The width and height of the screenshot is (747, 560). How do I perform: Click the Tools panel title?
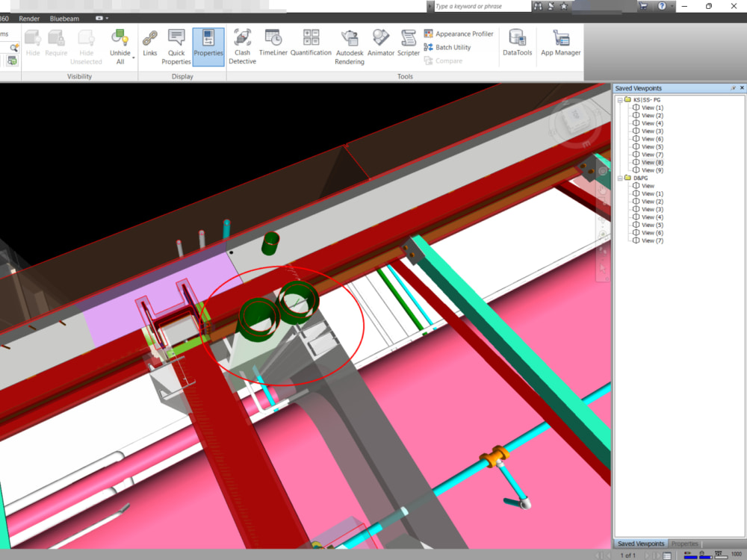point(405,76)
